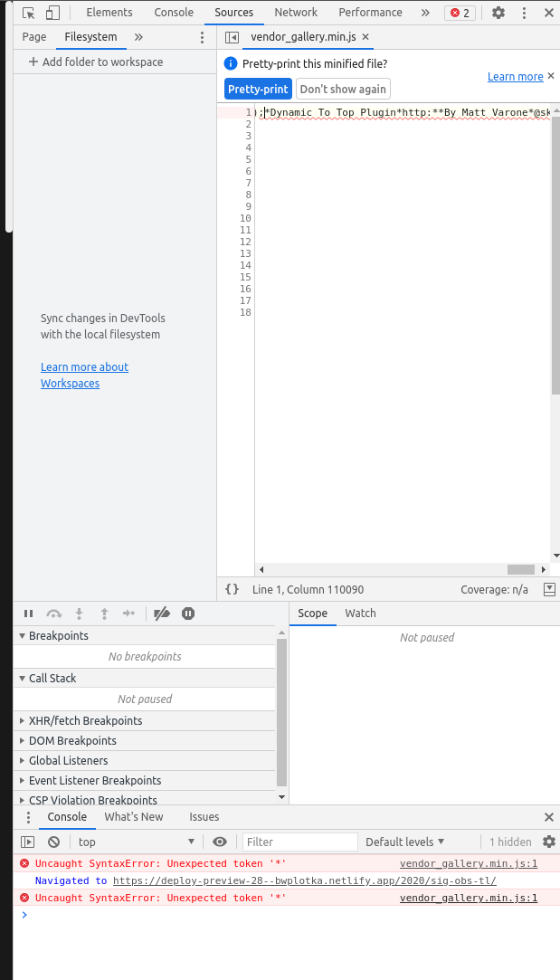Switch to the Network panel tab
The image size is (560, 980).
click(x=296, y=13)
